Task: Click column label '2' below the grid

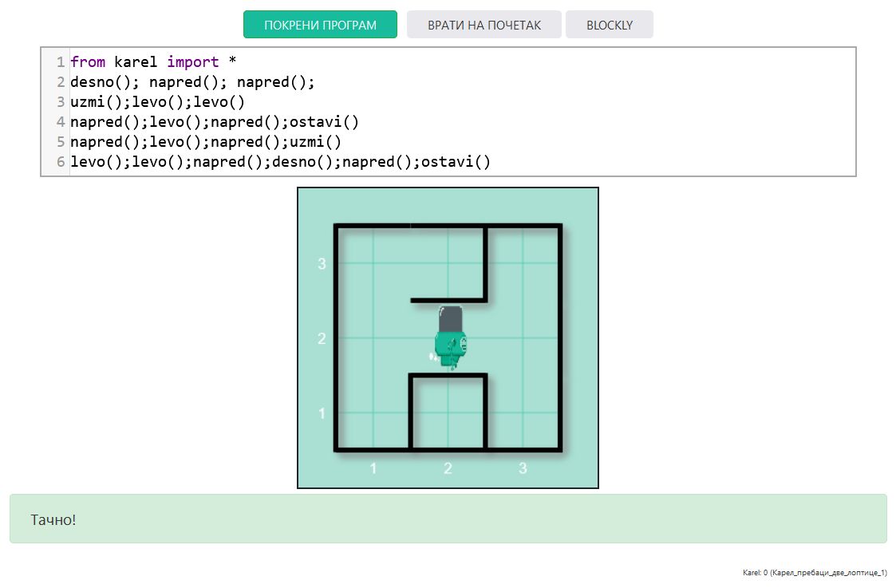Action: [x=448, y=468]
